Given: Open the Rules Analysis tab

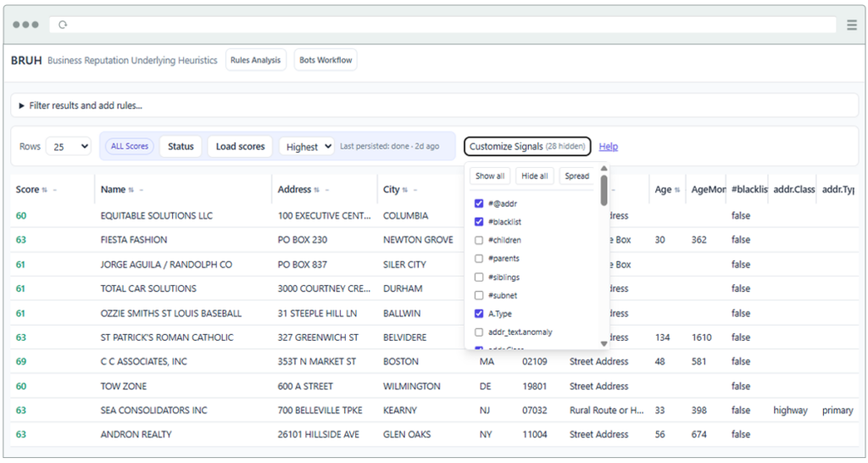Looking at the screenshot, I should click(x=256, y=60).
